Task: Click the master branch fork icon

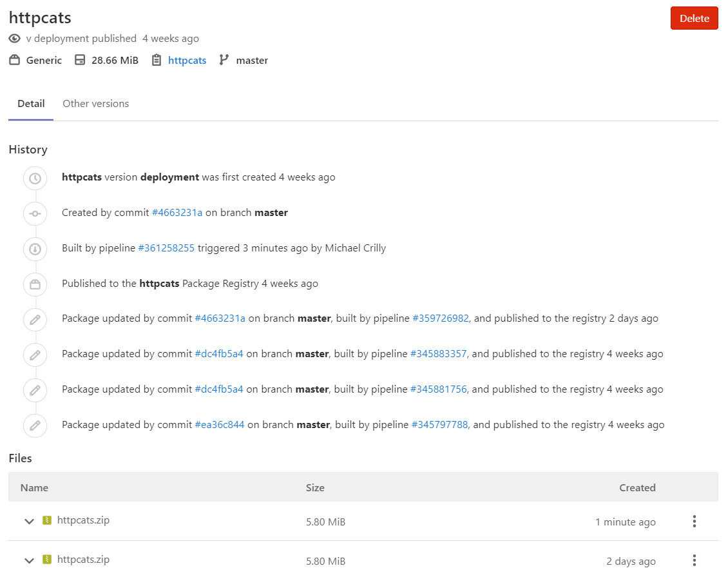Action: pos(224,60)
